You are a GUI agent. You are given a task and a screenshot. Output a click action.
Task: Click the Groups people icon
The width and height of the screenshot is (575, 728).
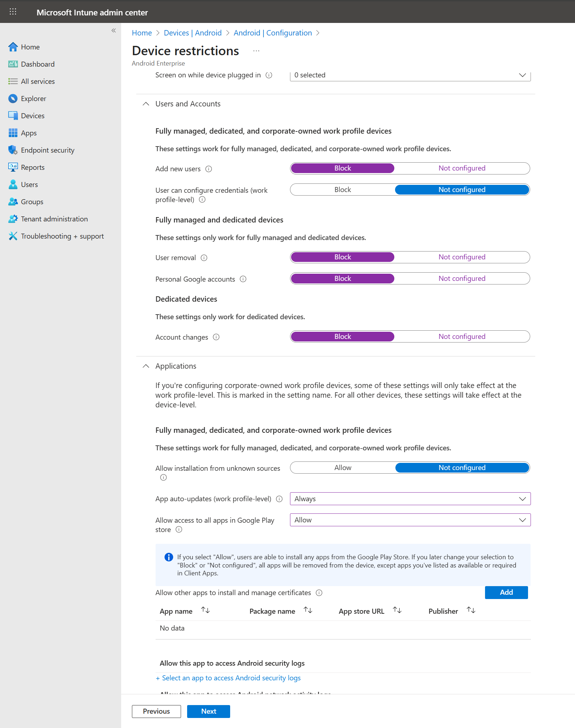pyautogui.click(x=13, y=202)
